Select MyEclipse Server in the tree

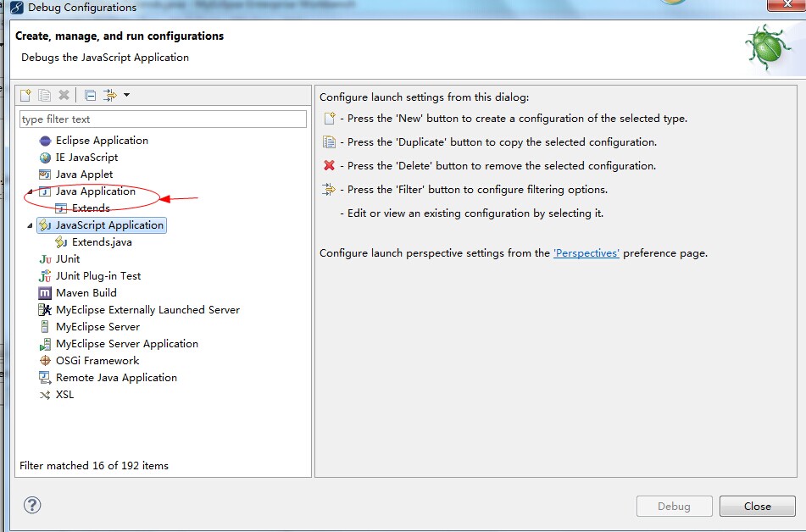[x=97, y=327]
